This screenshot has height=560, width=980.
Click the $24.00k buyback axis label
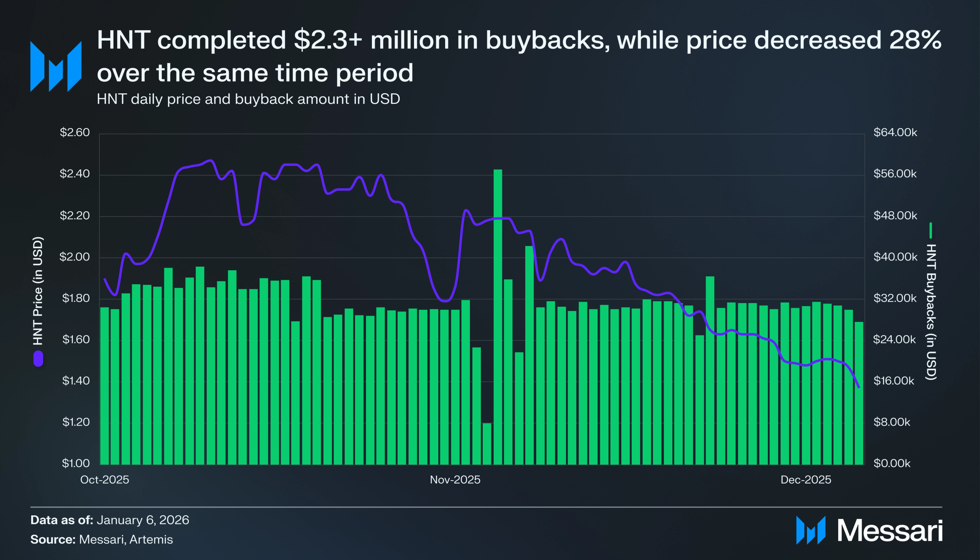pos(895,340)
